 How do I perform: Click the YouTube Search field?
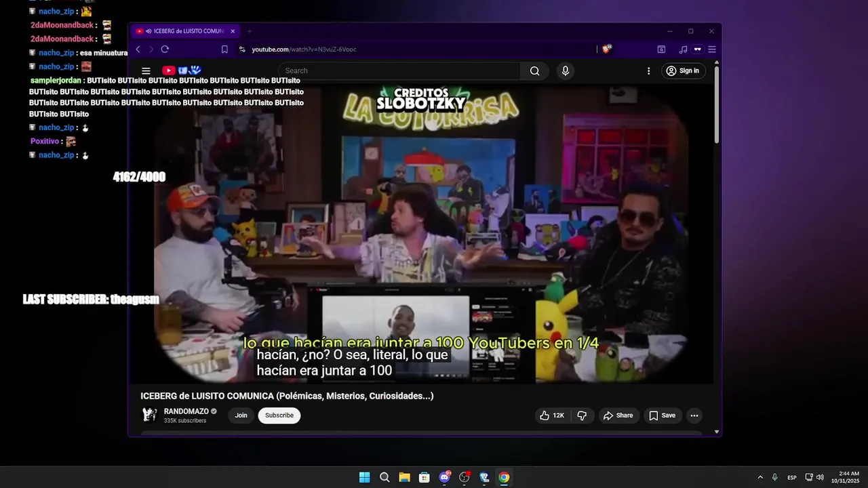point(399,70)
